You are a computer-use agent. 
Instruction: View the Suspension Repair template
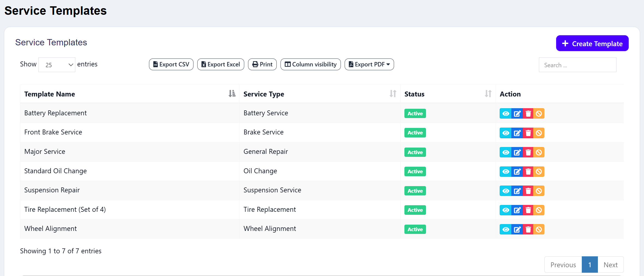pos(505,191)
